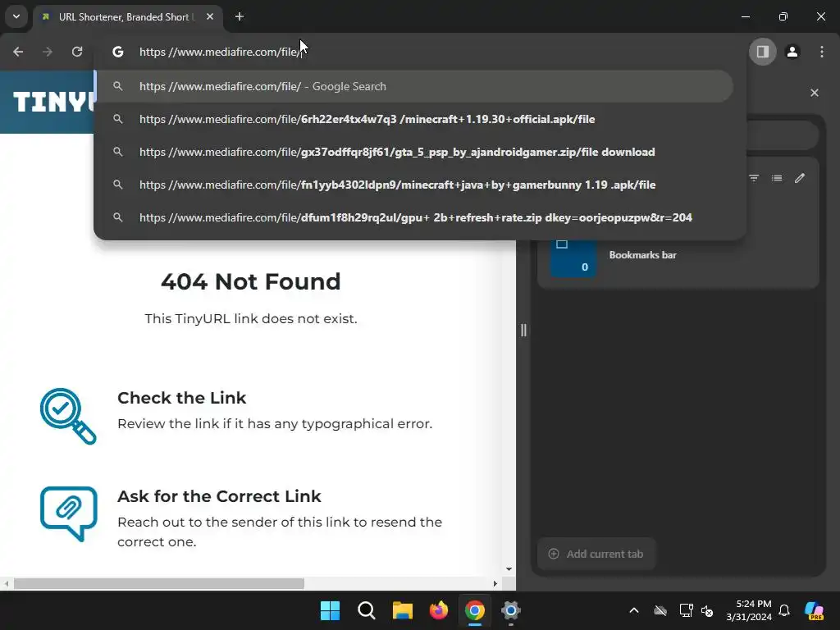Click the edit bookmarks pencil icon

coord(800,178)
